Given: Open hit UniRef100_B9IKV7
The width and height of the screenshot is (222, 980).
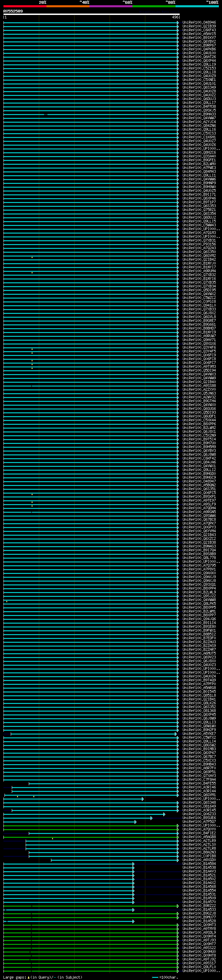Looking at the screenshot, I should pyautogui.click(x=199, y=38).
